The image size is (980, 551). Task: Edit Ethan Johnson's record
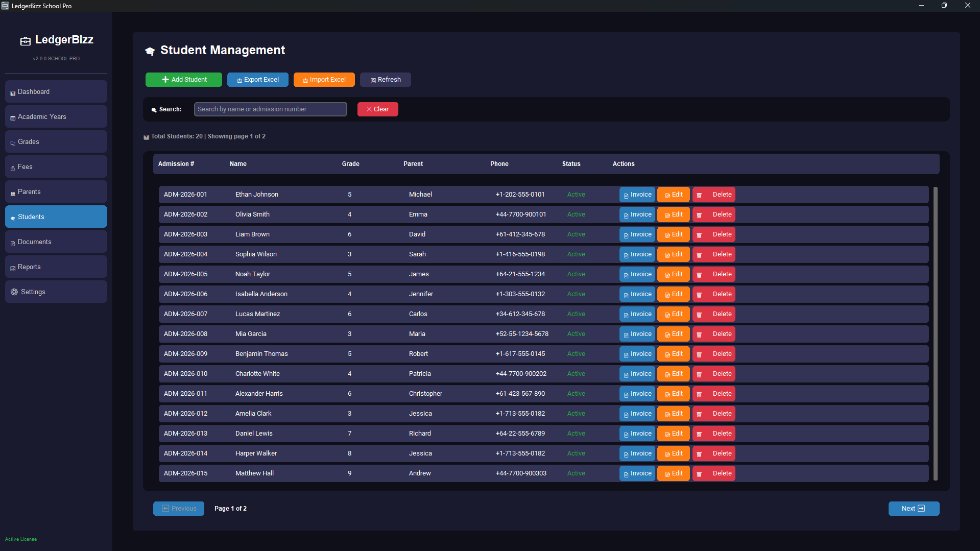click(x=674, y=195)
